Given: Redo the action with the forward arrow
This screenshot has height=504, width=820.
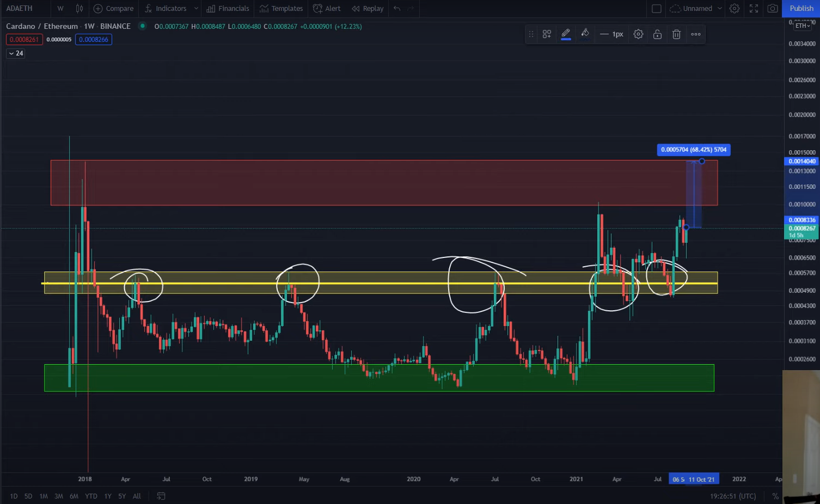Looking at the screenshot, I should pos(411,8).
